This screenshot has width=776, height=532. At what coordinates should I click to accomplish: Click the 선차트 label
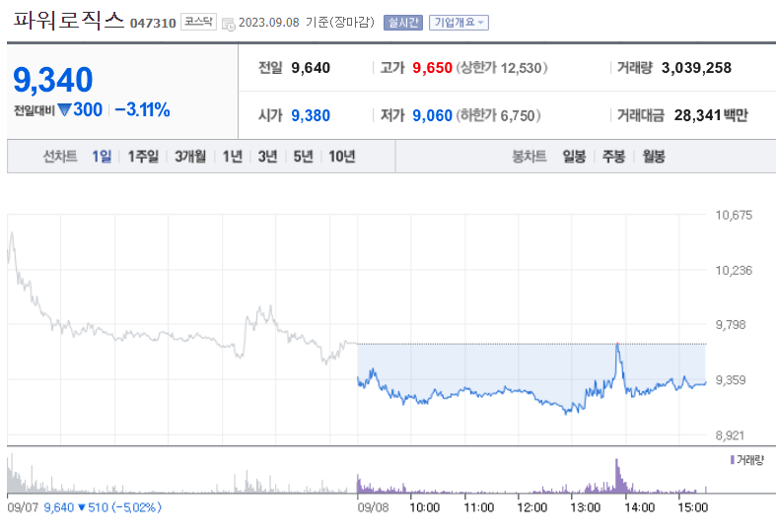coord(60,157)
